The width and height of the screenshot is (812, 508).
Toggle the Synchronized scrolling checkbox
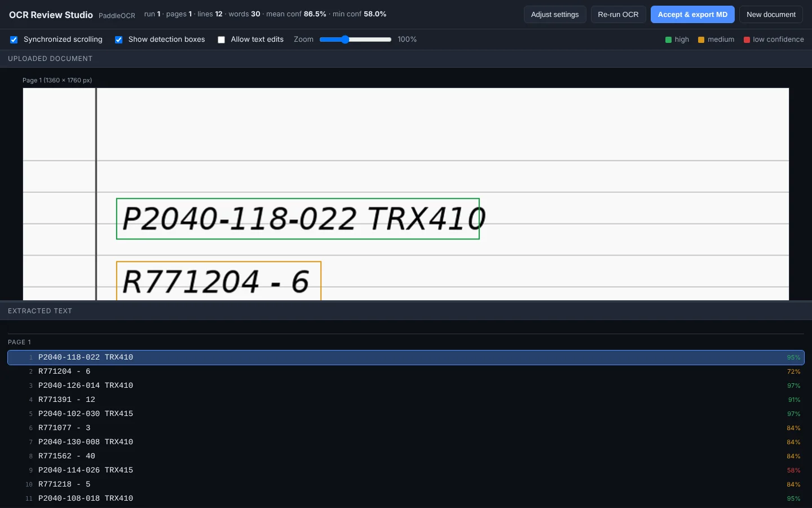point(14,40)
